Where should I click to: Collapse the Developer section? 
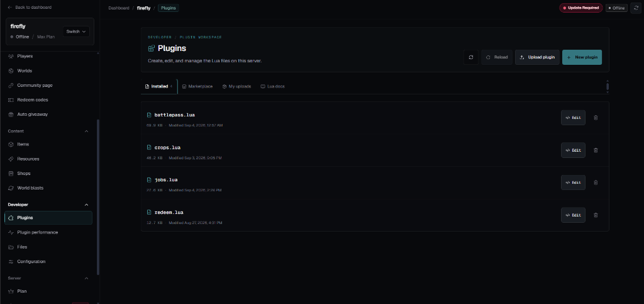coord(86,205)
